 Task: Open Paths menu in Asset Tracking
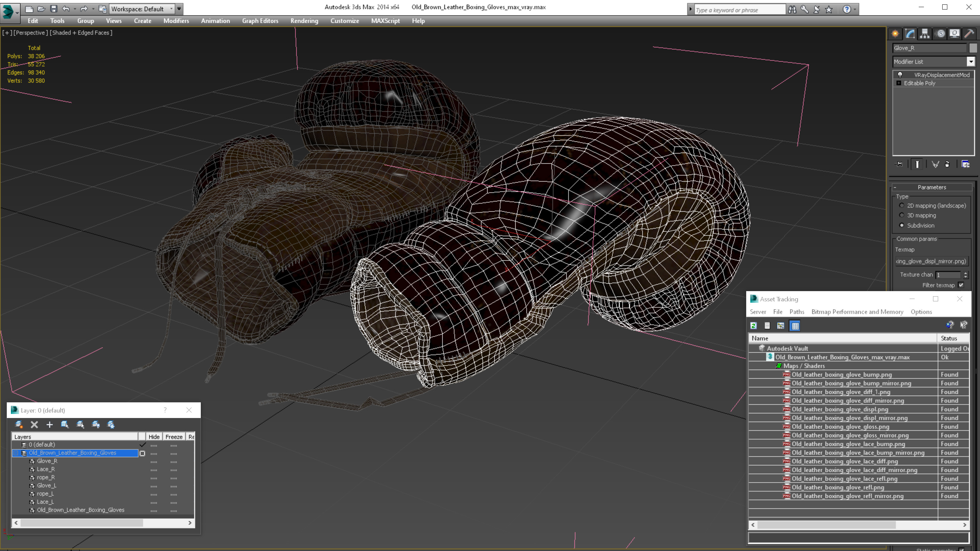(797, 312)
